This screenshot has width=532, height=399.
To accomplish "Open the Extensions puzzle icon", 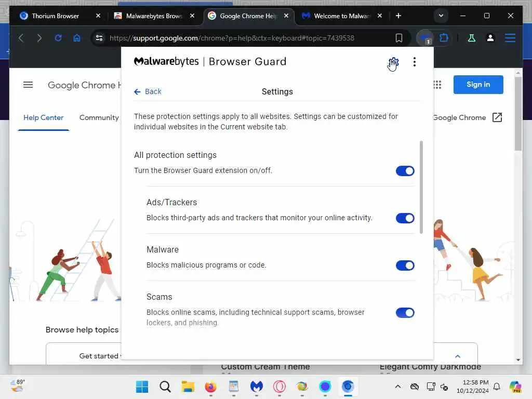I will pyautogui.click(x=444, y=37).
